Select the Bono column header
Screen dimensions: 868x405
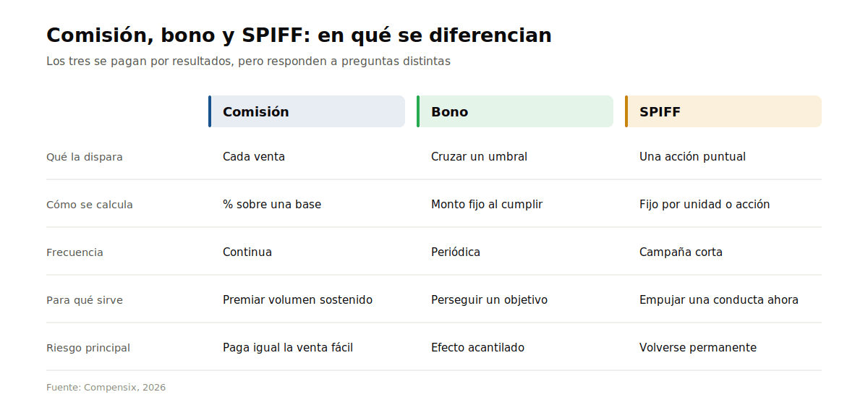(515, 111)
